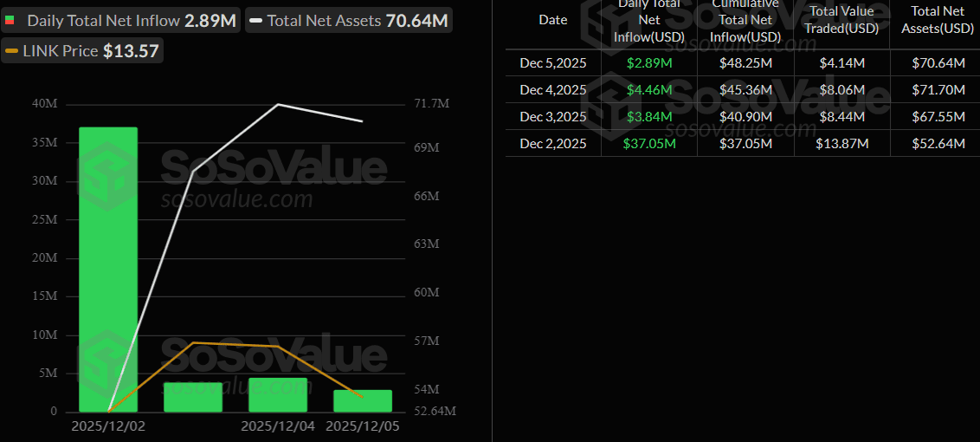Image resolution: width=980 pixels, height=442 pixels.
Task: Click the $4.46M inflow cell for Dec 4
Action: point(648,90)
